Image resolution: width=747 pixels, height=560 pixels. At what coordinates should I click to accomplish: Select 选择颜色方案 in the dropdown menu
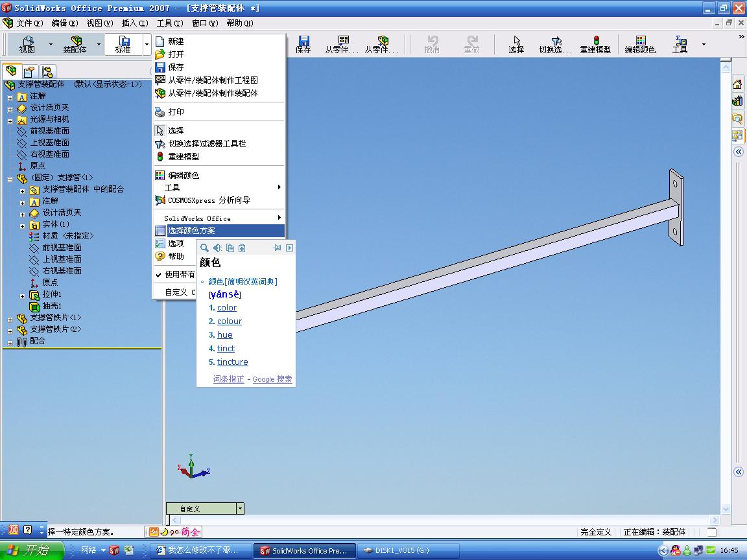click(x=219, y=231)
